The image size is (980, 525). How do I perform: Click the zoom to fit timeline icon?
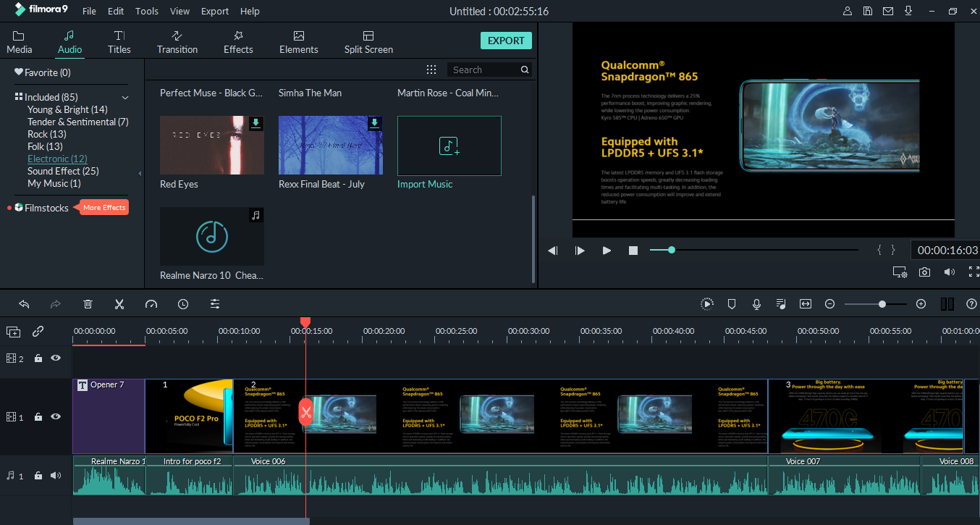(806, 304)
